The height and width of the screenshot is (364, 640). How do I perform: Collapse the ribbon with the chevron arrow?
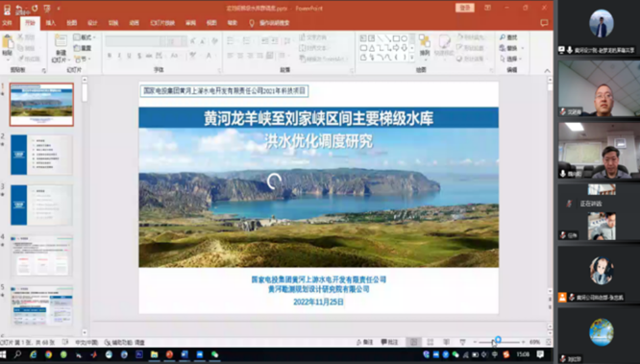[547, 71]
